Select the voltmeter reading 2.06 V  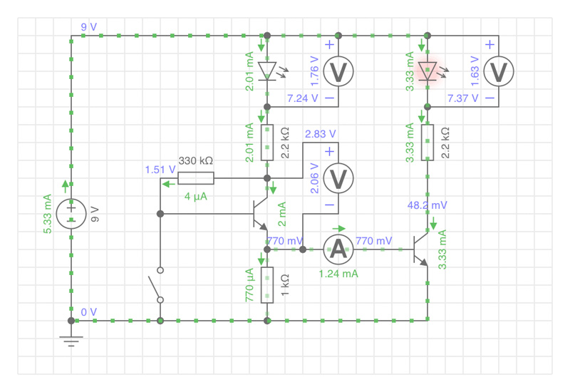(x=338, y=178)
